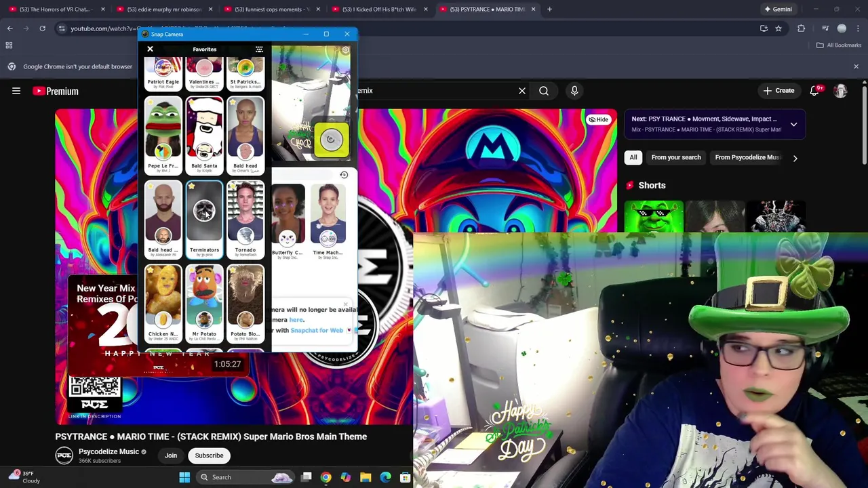
Task: Toggle favorite star on Bald head by Aleksandr
Action: click(150, 187)
